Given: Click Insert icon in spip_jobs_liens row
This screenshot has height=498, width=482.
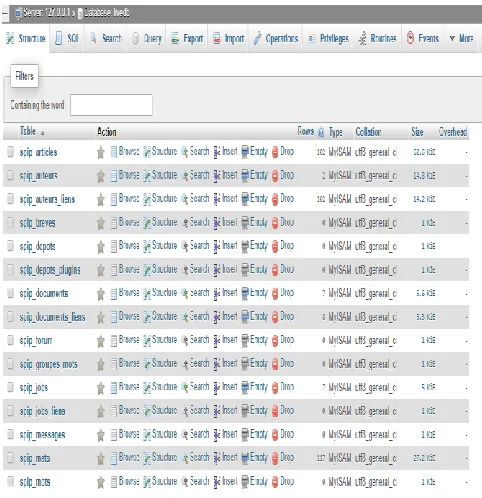Looking at the screenshot, I should (217, 411).
